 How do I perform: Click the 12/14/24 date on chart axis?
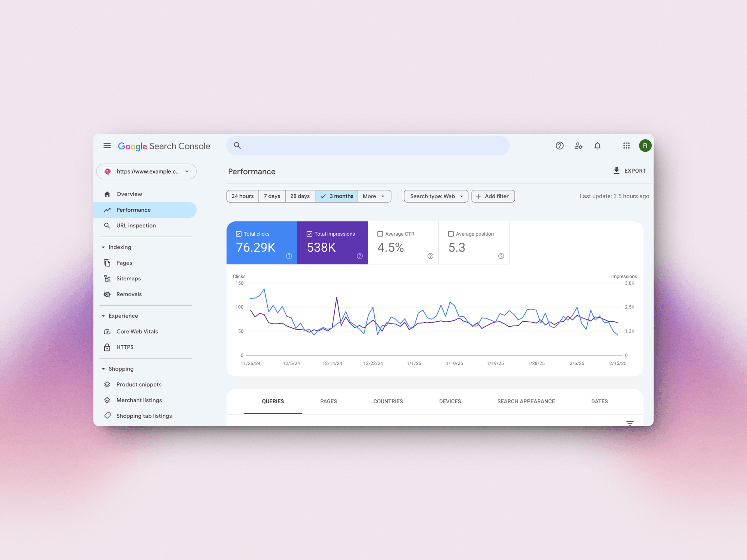(332, 364)
